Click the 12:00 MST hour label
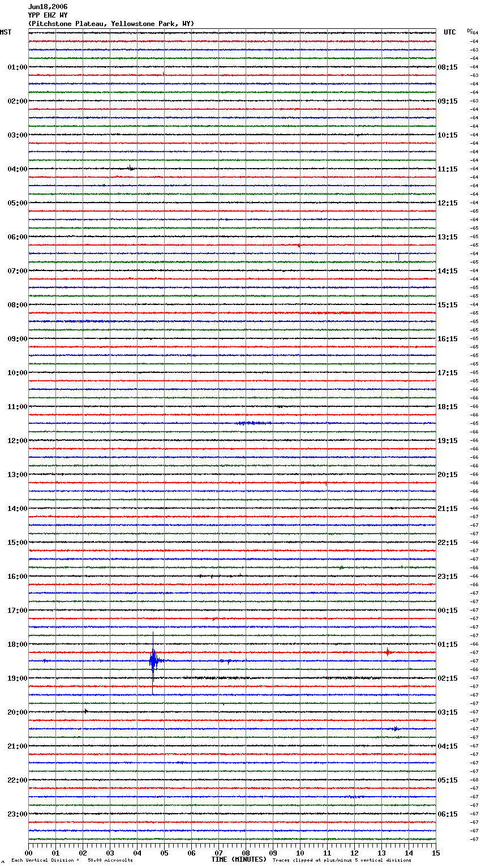The width and height of the screenshot is (481, 868). [18, 441]
